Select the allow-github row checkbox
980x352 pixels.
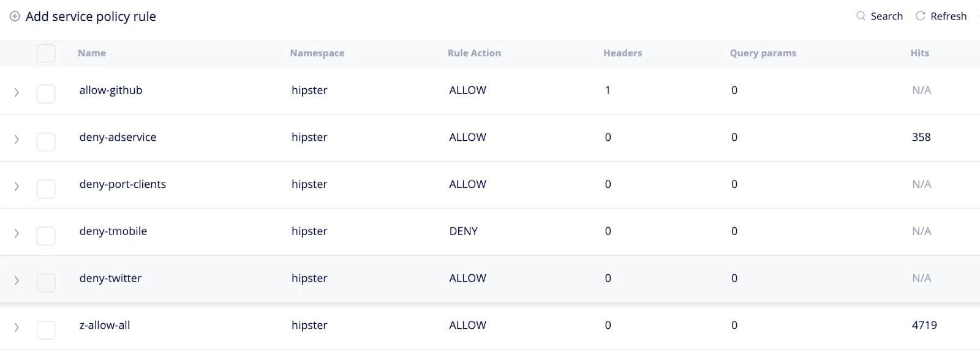[x=46, y=94]
